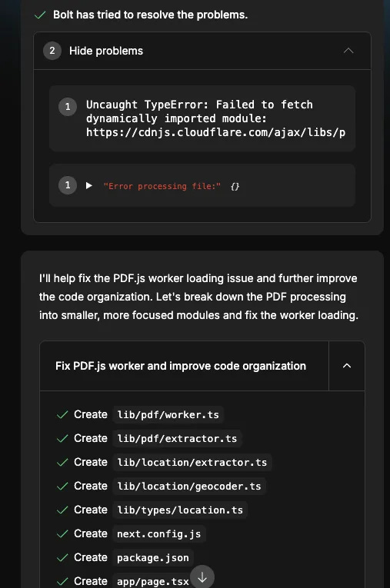Viewport: 390px width, 588px height.
Task: Click the empty object braces in error log
Action: 235,186
